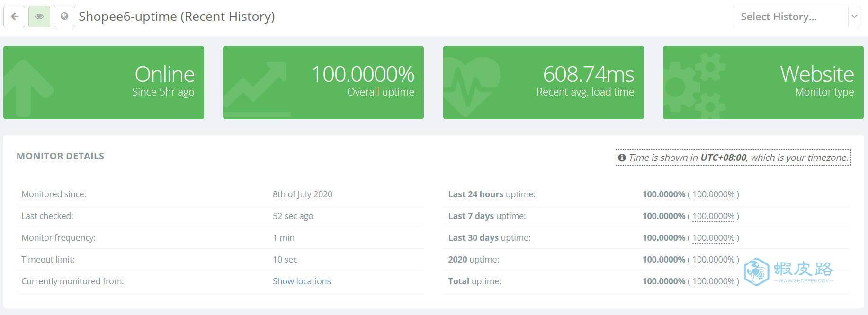The width and height of the screenshot is (868, 315).
Task: Click the 10 sec timeout value
Action: [285, 259]
